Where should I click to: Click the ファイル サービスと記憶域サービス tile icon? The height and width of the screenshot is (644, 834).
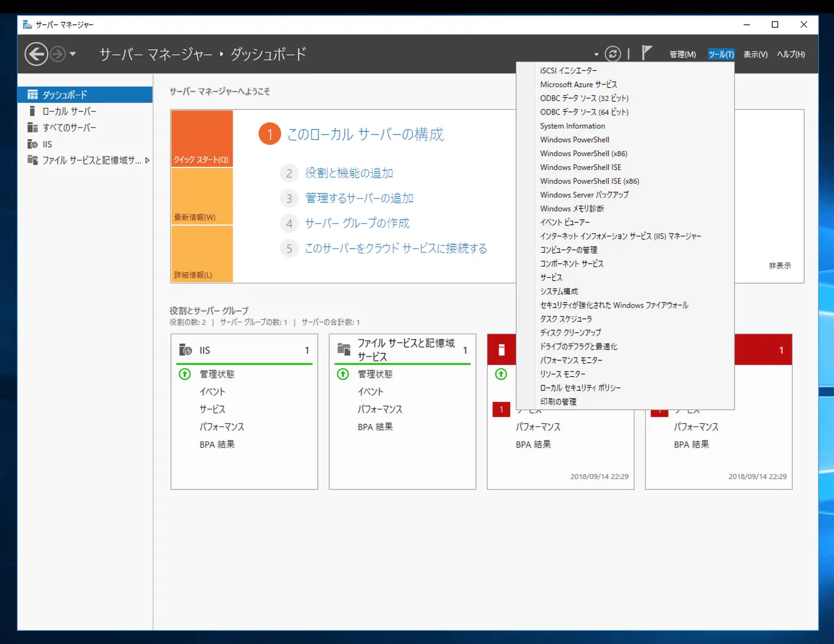point(343,349)
